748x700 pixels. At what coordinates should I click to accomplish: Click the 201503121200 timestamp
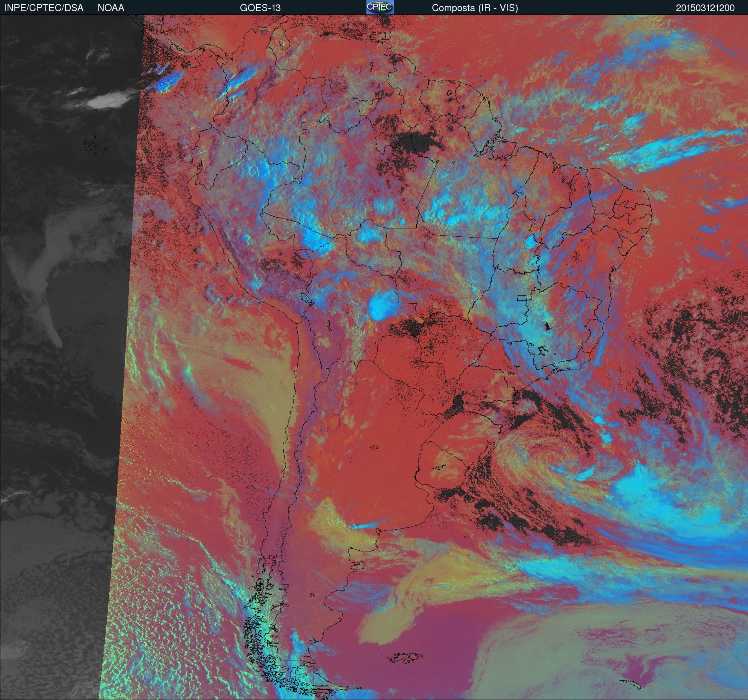coord(705,8)
